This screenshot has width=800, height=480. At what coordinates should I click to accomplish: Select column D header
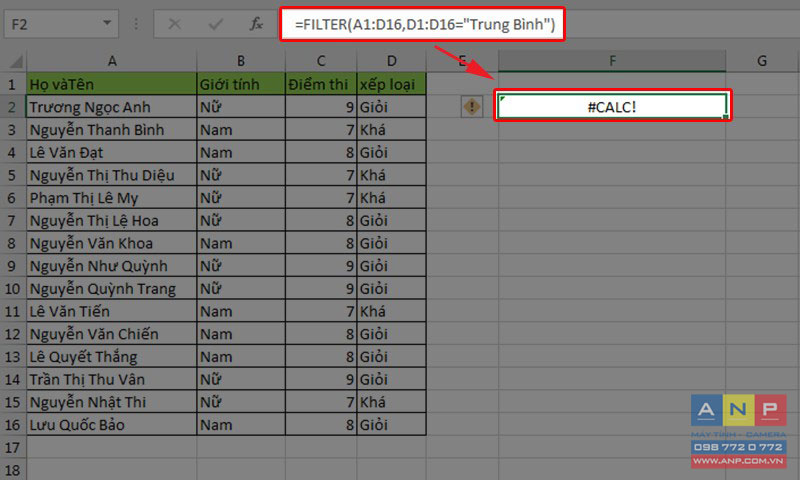391,61
